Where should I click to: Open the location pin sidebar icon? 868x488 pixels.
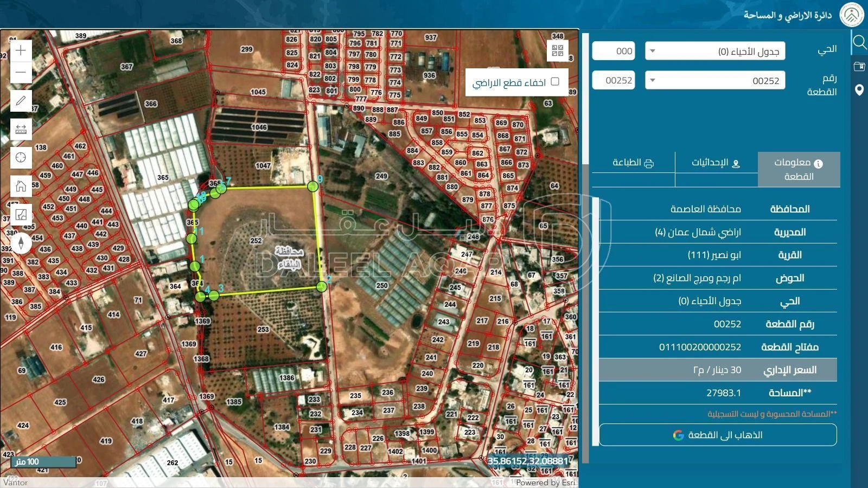[859, 90]
